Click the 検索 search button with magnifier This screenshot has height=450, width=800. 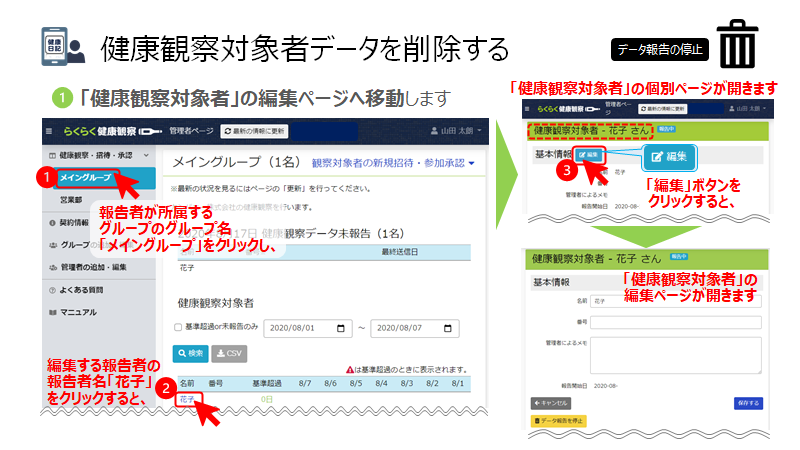pos(190,353)
